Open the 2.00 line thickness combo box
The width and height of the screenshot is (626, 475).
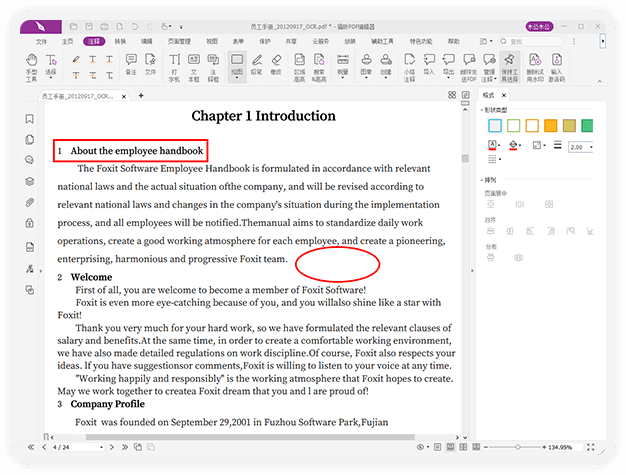tap(581, 147)
